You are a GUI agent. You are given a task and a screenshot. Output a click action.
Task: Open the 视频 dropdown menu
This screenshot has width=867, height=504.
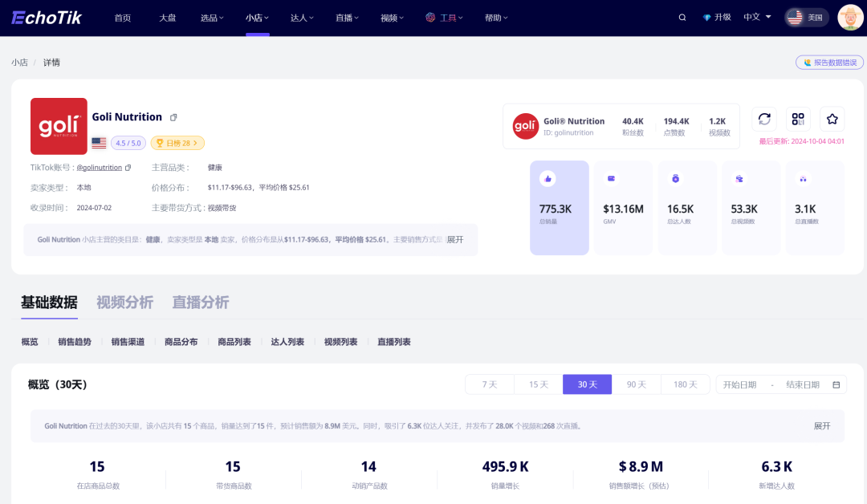coord(392,18)
